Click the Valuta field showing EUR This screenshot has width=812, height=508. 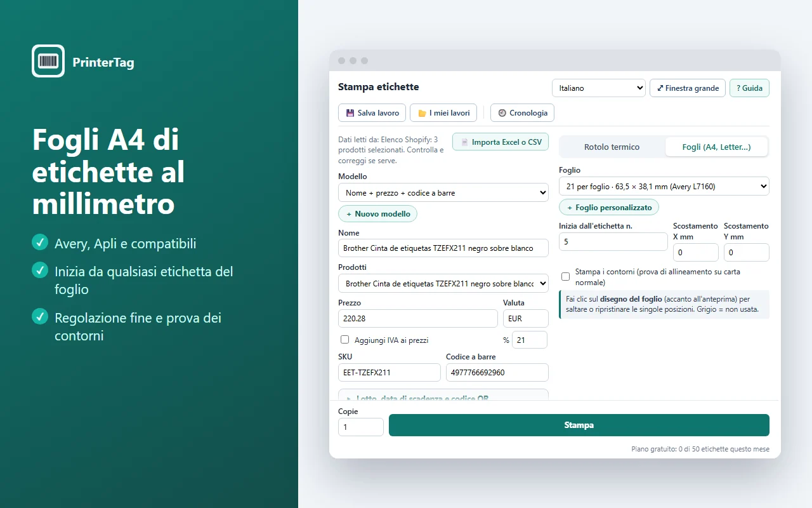[x=526, y=319]
